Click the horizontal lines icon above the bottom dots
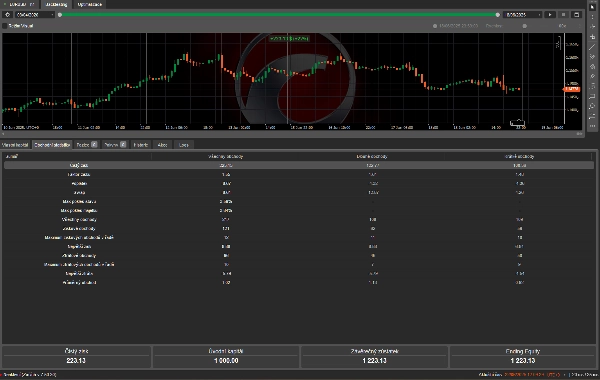 pyautogui.click(x=592, y=116)
